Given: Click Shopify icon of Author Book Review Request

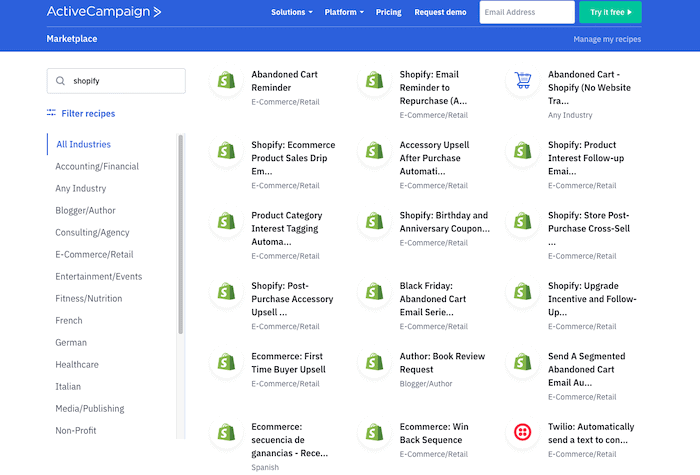Looking at the screenshot, I should click(375, 362).
